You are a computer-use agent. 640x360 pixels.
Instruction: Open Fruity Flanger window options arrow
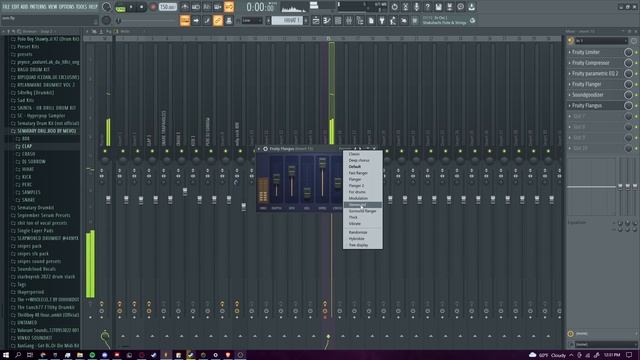tap(259, 149)
